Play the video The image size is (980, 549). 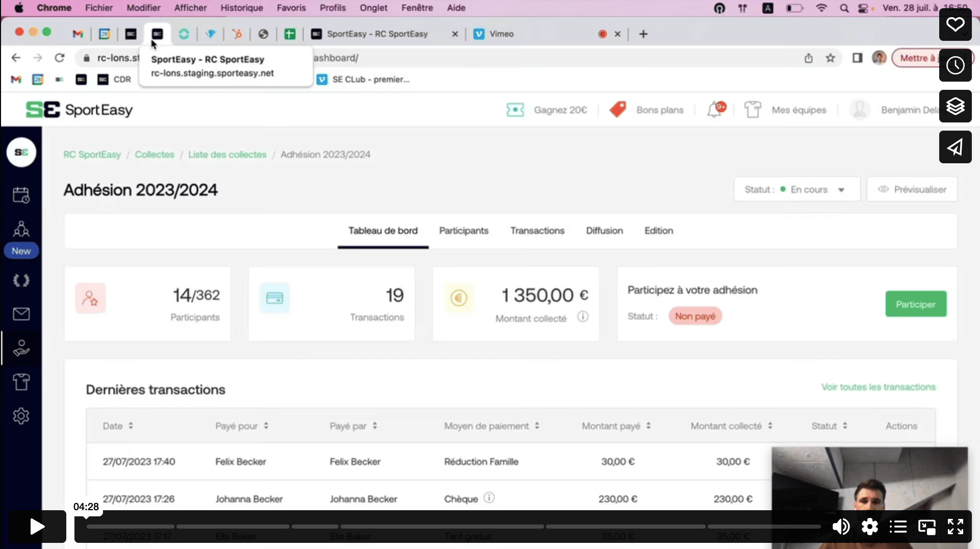point(38,527)
